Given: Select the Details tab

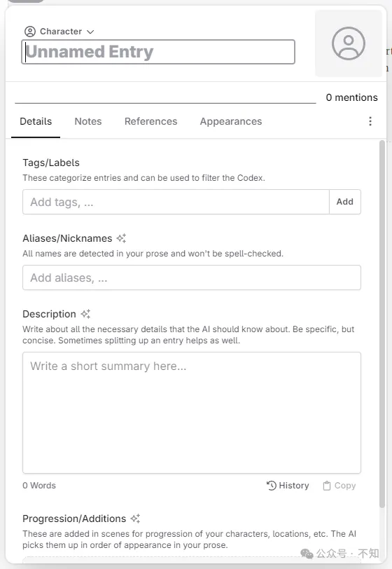Looking at the screenshot, I should [x=36, y=121].
